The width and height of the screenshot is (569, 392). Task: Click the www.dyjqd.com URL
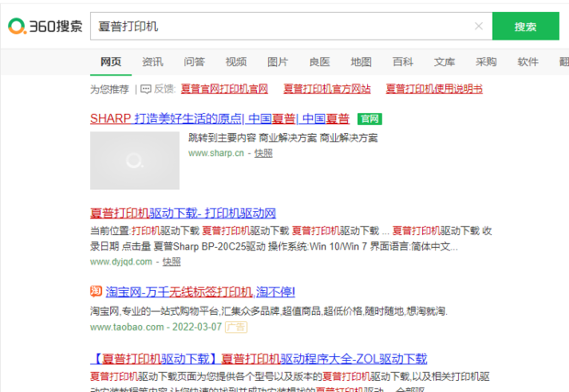(121, 262)
